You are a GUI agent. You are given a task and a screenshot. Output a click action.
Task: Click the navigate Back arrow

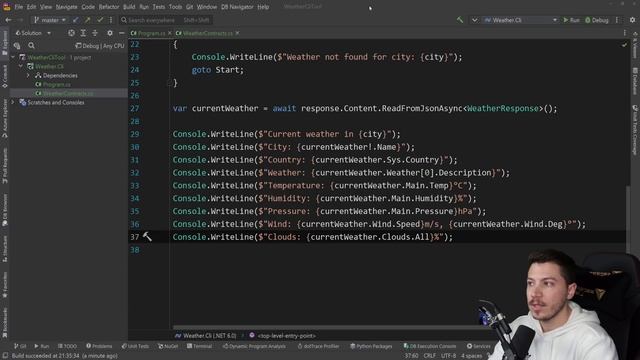[x=8, y=20]
